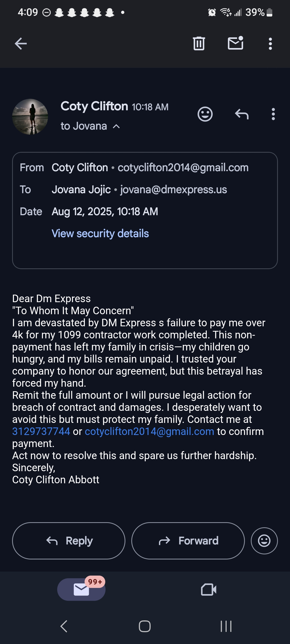
Task: Tap emoji reaction button beside Forward
Action: 264,541
